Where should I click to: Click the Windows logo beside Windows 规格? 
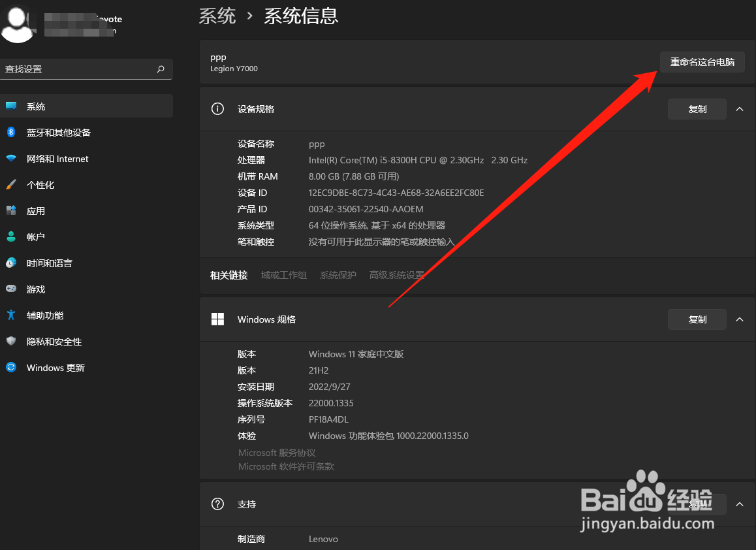coord(217,319)
